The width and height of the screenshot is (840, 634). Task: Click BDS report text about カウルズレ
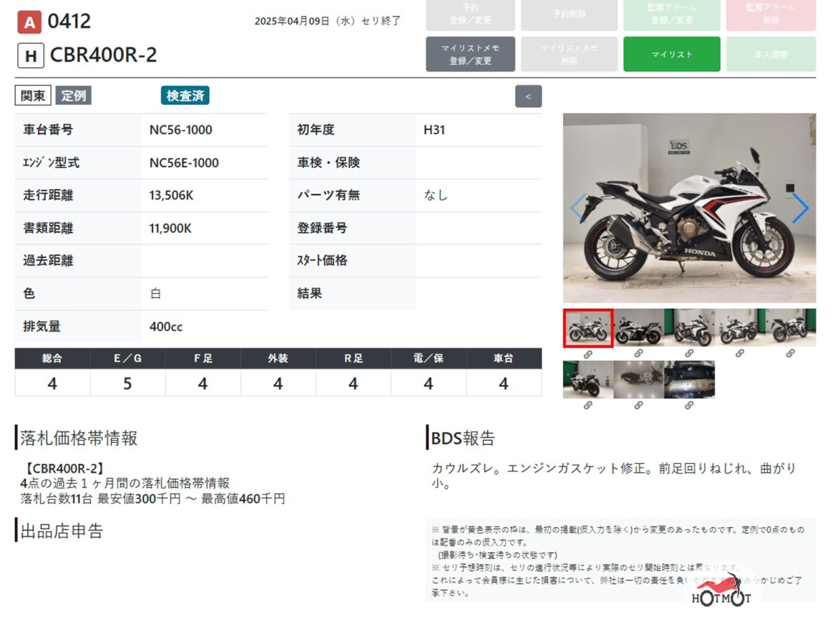coord(614,476)
